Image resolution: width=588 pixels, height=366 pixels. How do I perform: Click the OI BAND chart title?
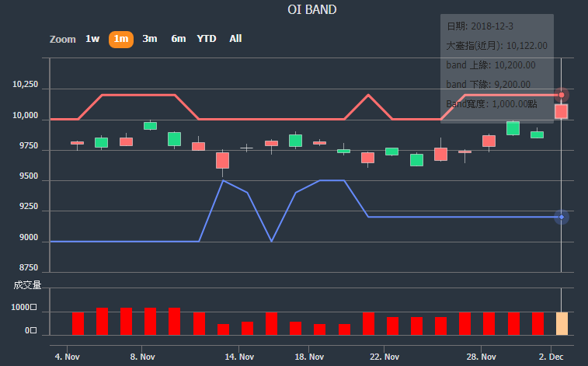(x=312, y=10)
